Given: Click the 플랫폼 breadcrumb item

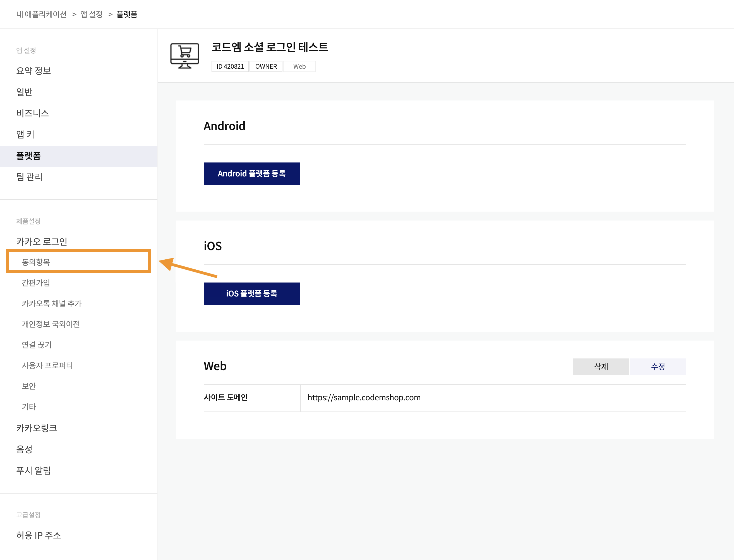Looking at the screenshot, I should 127,14.
